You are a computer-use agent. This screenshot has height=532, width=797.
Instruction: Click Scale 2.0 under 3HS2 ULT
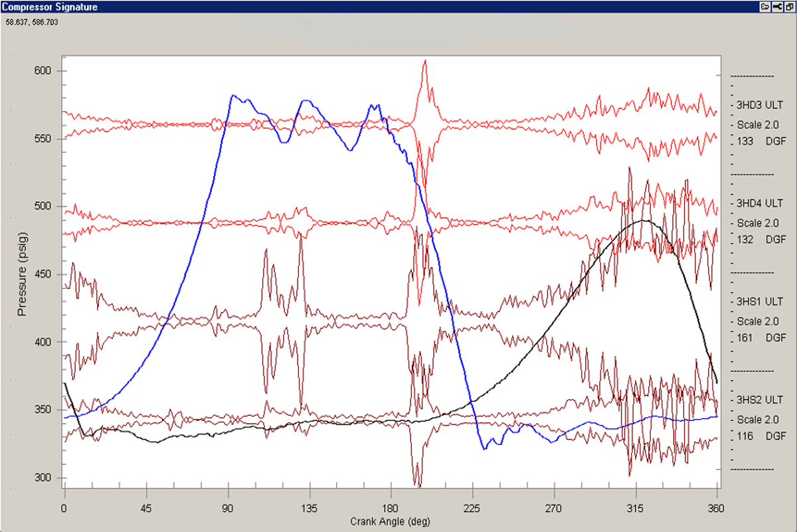point(757,420)
